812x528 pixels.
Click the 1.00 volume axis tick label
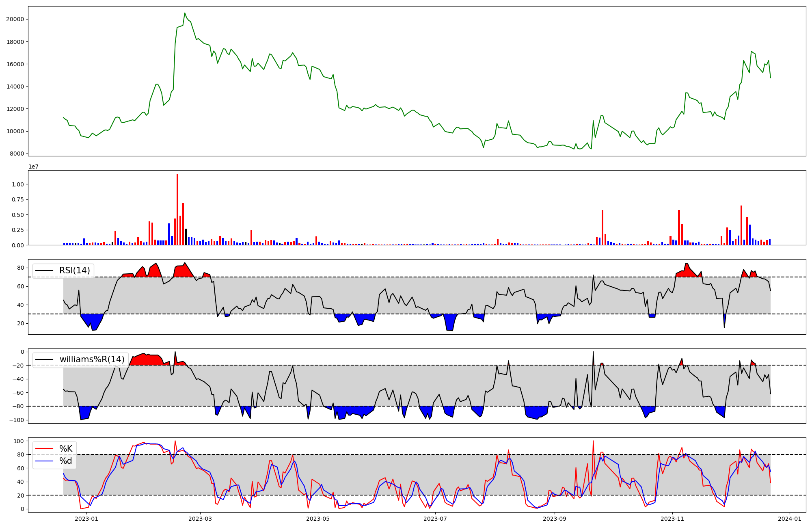click(18, 184)
